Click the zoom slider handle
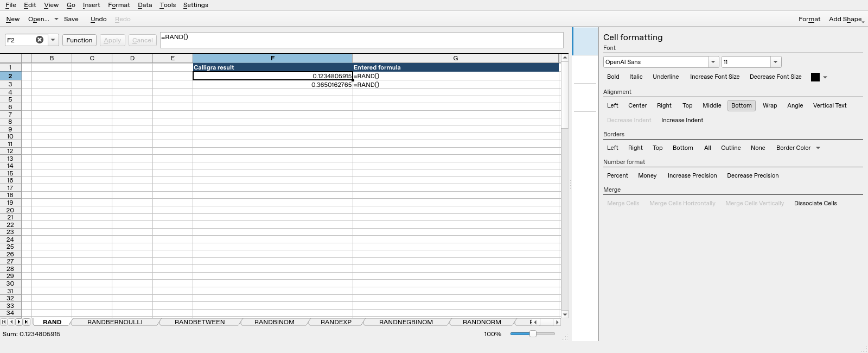The image size is (868, 353). (x=533, y=334)
